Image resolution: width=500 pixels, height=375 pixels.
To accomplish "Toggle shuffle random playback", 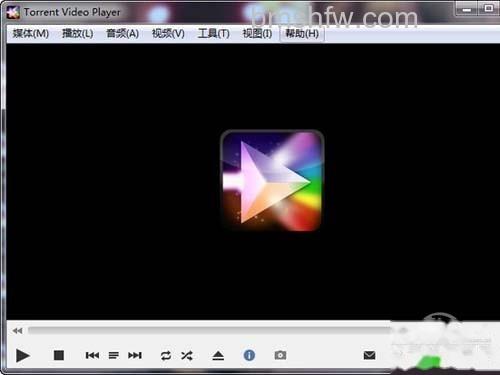I will [187, 356].
